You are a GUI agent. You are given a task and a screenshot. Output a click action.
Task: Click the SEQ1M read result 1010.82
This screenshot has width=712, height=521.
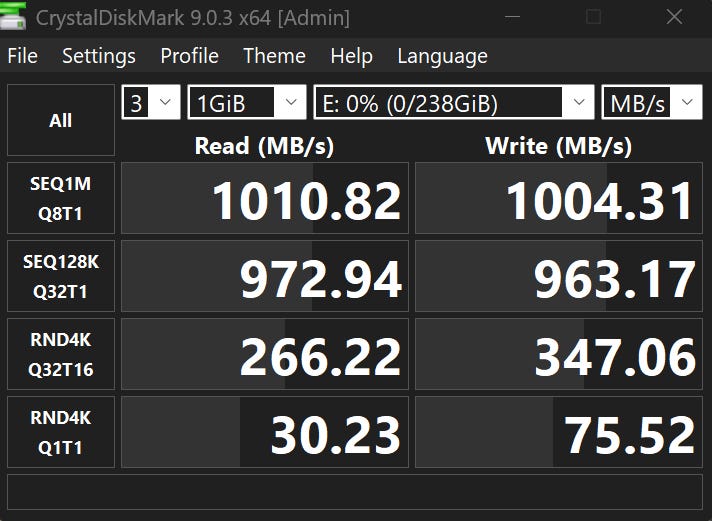pyautogui.click(x=265, y=198)
